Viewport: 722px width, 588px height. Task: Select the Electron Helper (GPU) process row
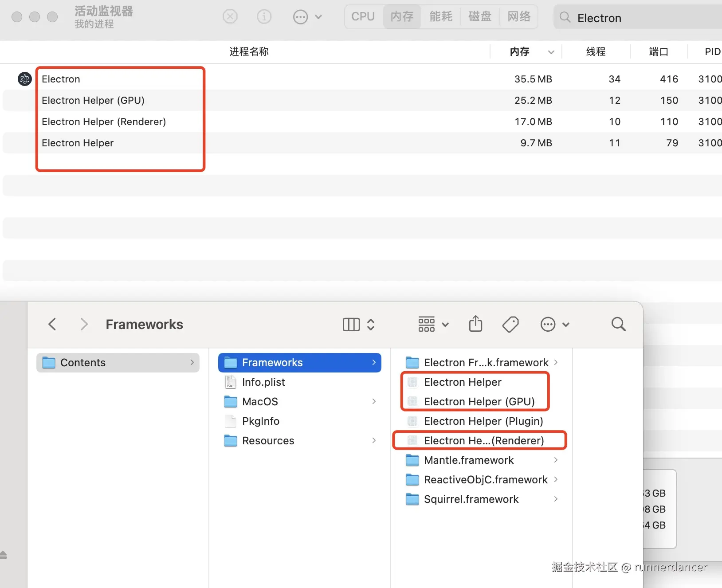coord(362,100)
